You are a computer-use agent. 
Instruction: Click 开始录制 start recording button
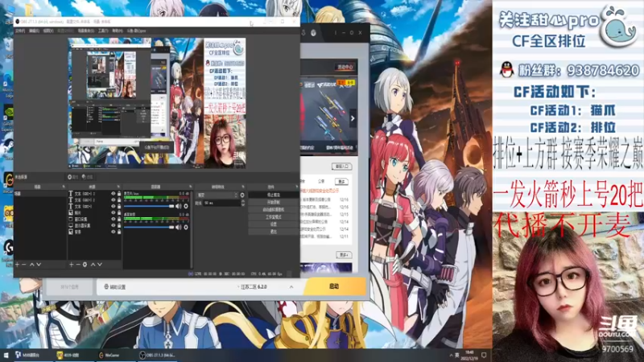[x=274, y=203]
